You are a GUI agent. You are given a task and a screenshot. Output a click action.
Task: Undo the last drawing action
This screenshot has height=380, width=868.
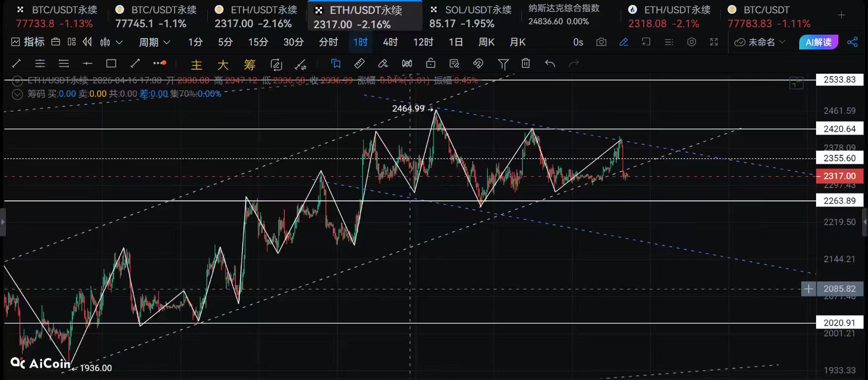(550, 63)
